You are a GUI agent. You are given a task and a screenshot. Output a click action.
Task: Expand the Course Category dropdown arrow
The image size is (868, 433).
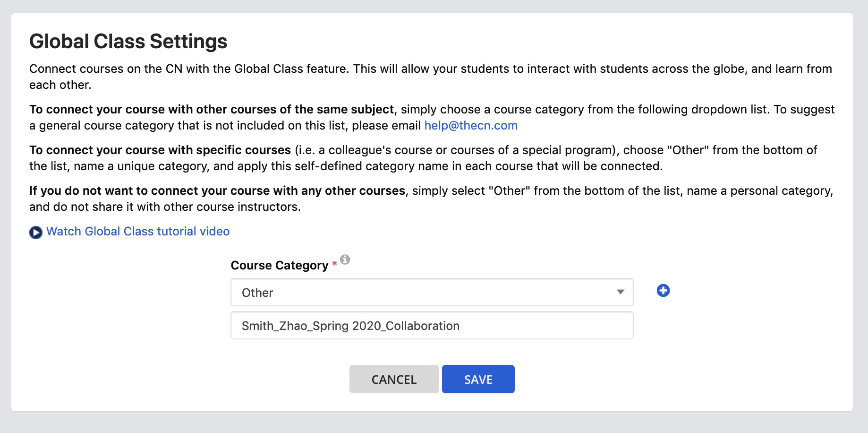[621, 292]
